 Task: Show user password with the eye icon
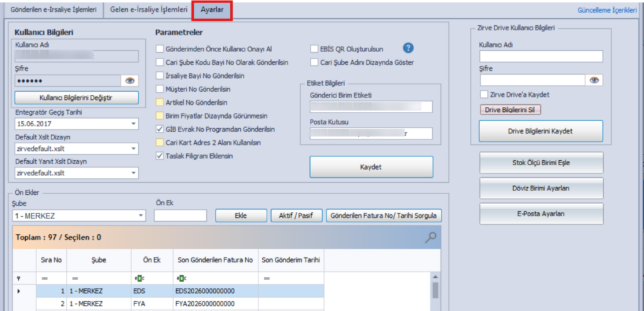130,81
